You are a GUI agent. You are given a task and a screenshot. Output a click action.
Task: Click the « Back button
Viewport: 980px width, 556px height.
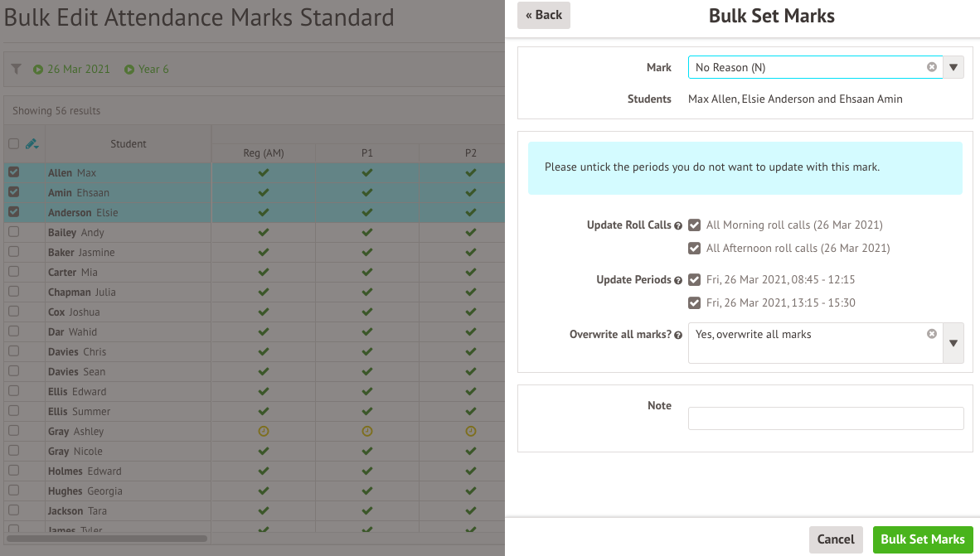tap(544, 15)
